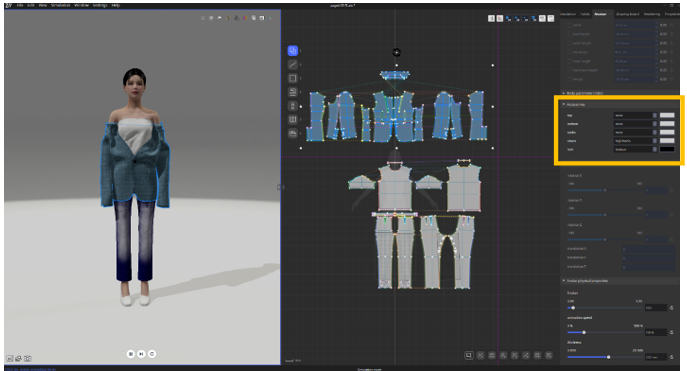Click the width parameter value field
This screenshot has height=371, width=687.
coord(635,25)
